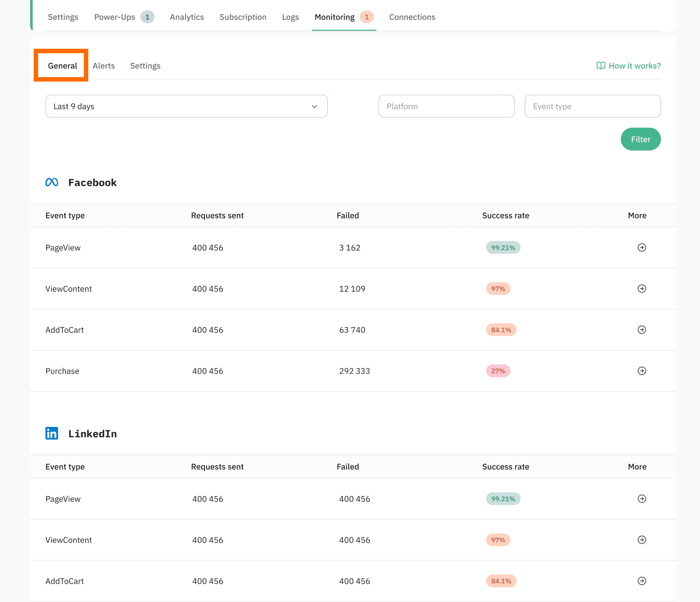
Task: Open the Logs tab
Action: pos(291,17)
